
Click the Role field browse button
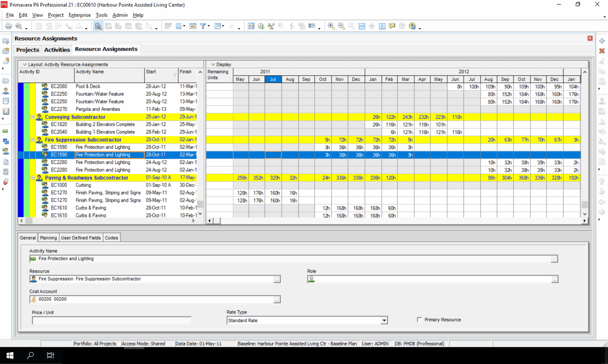click(x=555, y=279)
